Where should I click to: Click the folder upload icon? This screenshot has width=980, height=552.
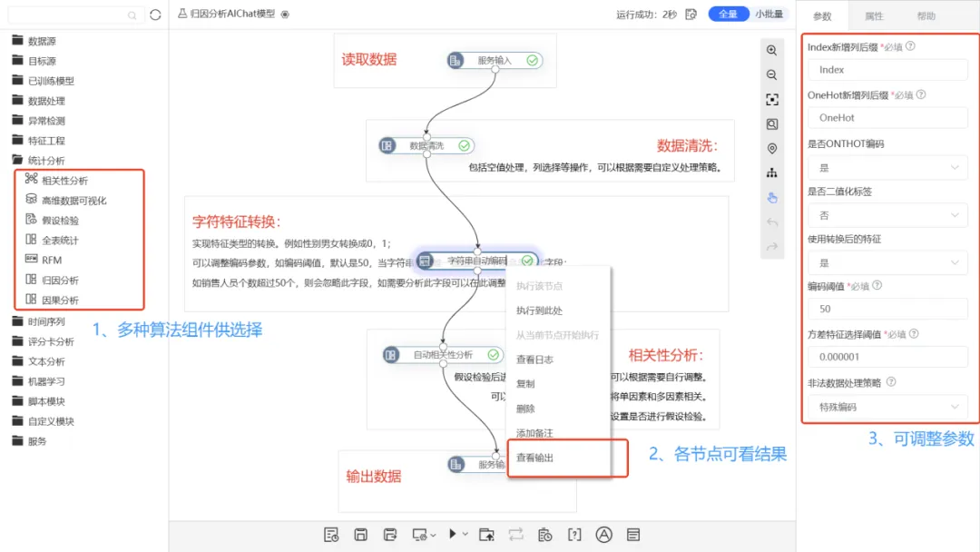(x=486, y=535)
